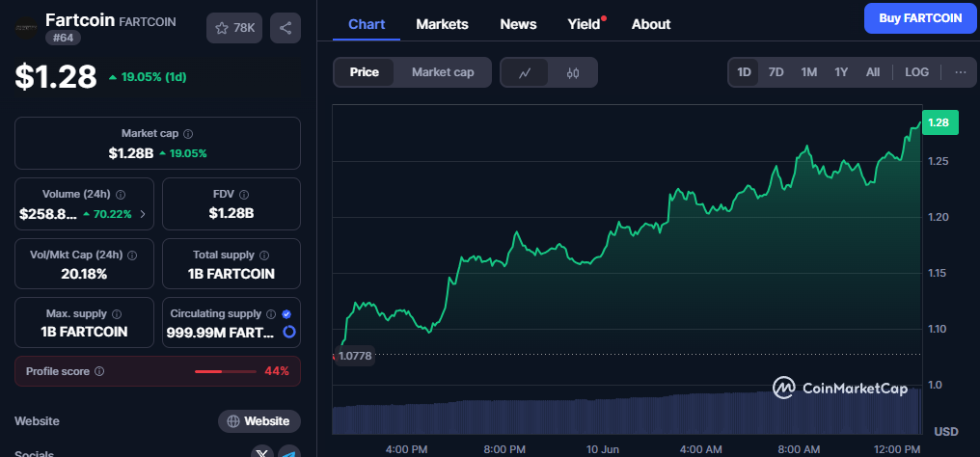Viewport: 980px width, 457px height.
Task: Show Market cap info tooltip icon
Action: click(x=188, y=134)
